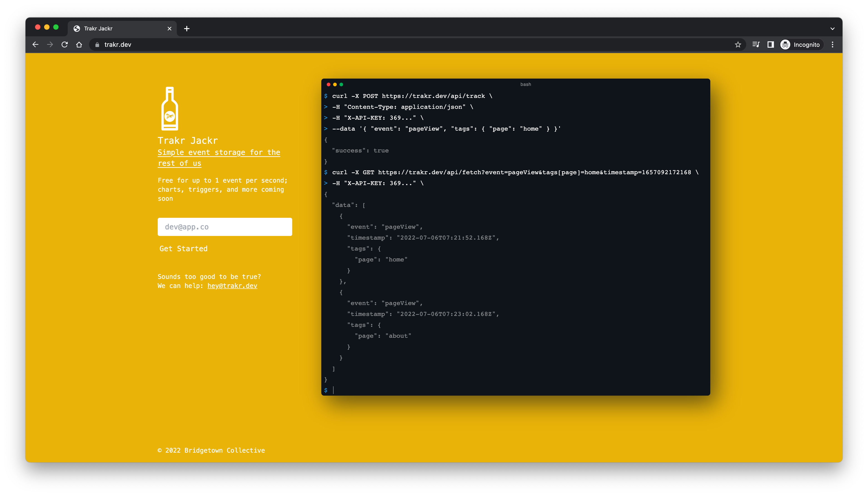Click the "page": "about" line
Viewport: 868px width, 496px height.
click(383, 336)
